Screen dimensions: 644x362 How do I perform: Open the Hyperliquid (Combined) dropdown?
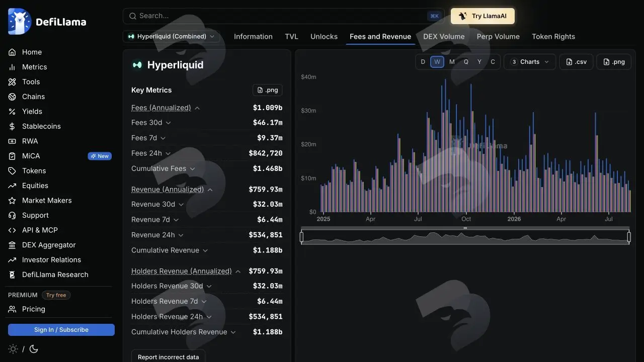[x=171, y=36]
